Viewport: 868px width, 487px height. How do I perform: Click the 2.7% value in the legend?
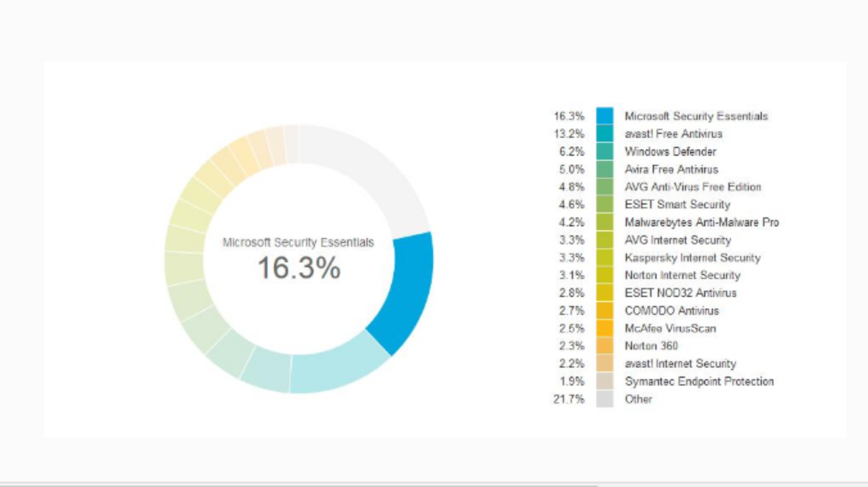click(571, 311)
